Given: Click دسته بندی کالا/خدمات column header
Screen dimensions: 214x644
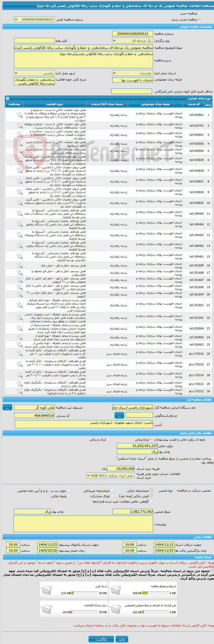Looking at the screenshot, I should point(107,104).
